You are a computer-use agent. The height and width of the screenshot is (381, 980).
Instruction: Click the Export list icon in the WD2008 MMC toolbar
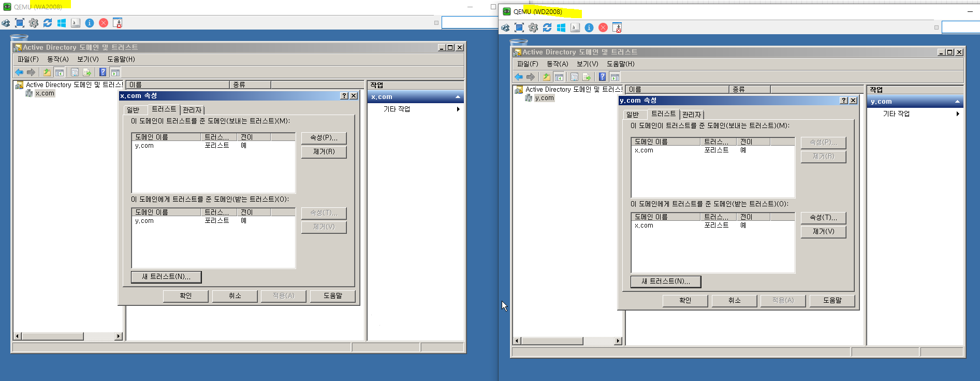587,77
